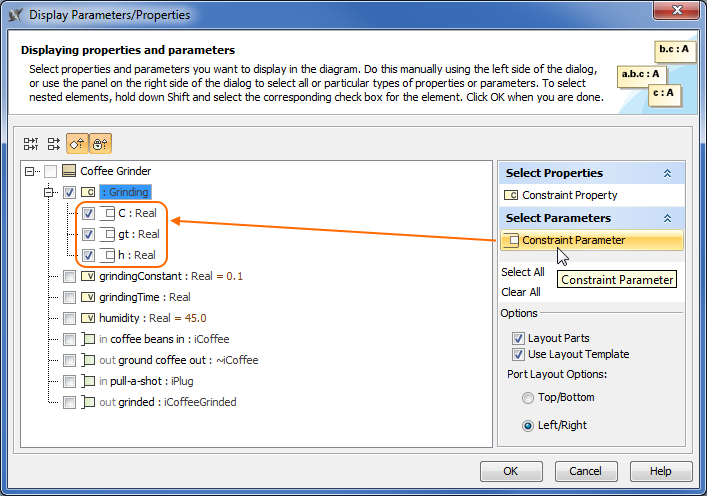Click the port icon beside pull-a-shot
The width and height of the screenshot is (707, 496).
(88, 381)
